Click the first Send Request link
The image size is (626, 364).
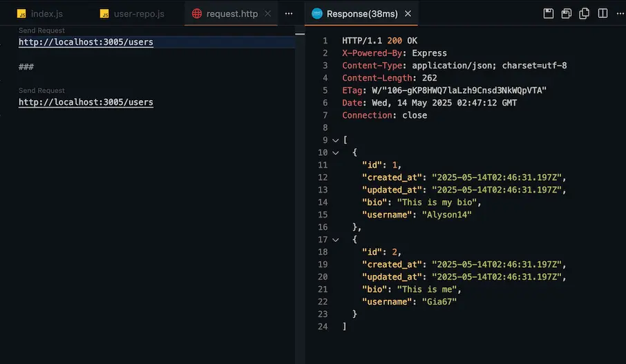click(41, 31)
